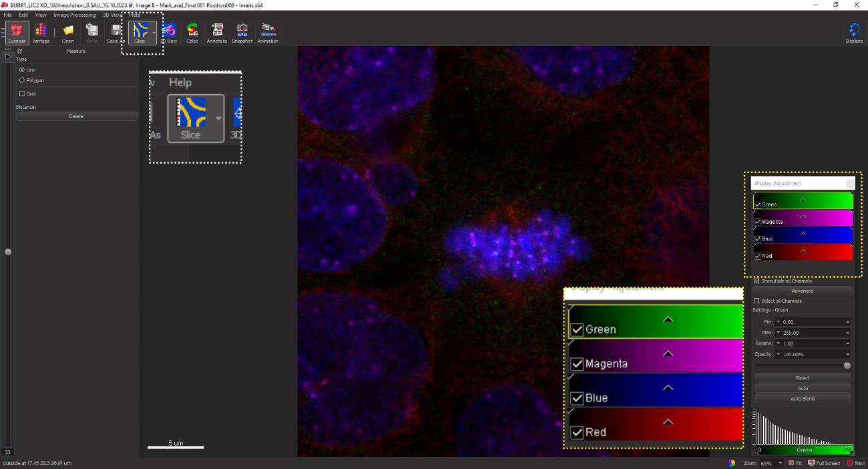Open the Zoom percentage dropdown

(780, 463)
